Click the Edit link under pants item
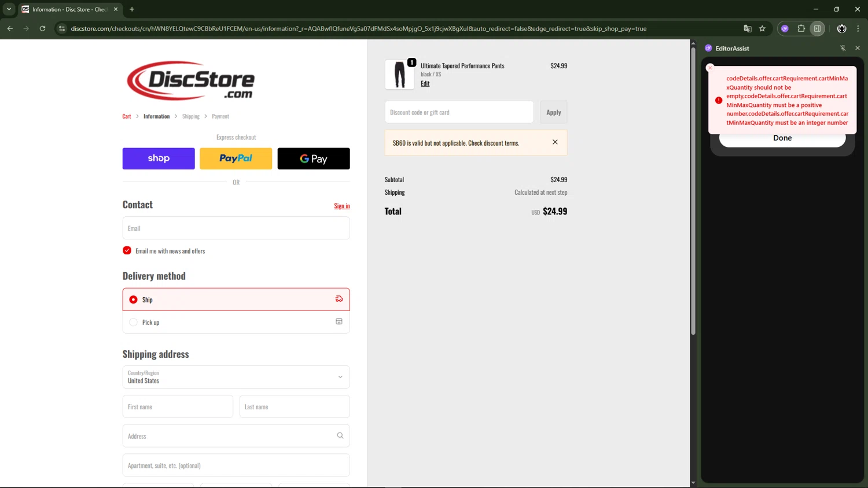 pyautogui.click(x=425, y=83)
